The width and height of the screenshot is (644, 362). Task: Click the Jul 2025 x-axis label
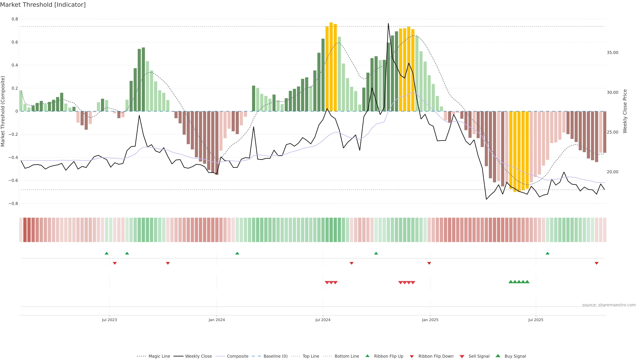tap(535, 320)
